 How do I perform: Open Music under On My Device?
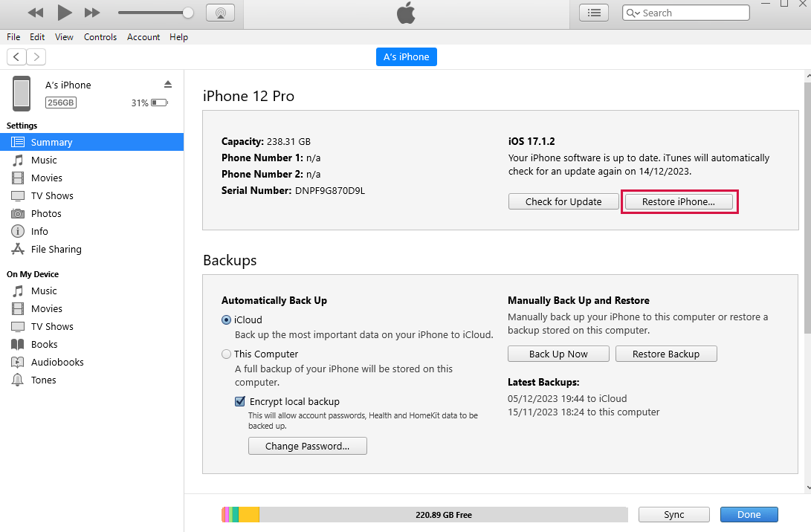pos(92,291)
